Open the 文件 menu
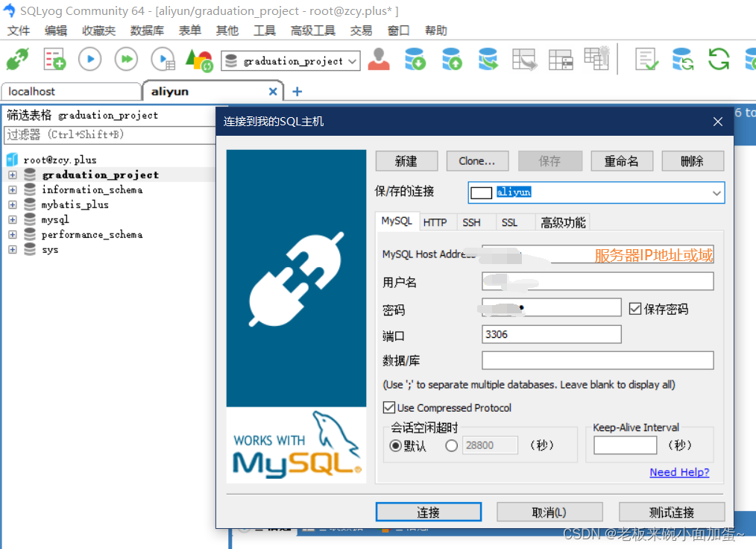 [x=19, y=31]
